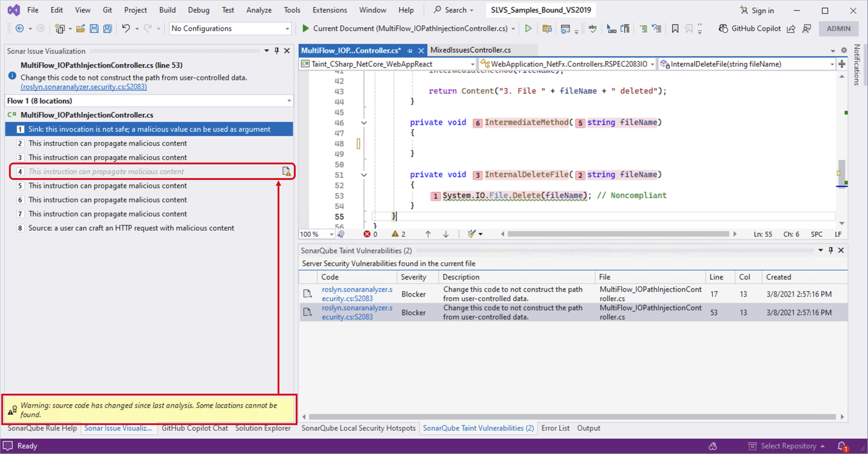The image size is (868, 454).
Task: Save the current file with Save icon
Action: point(94,29)
